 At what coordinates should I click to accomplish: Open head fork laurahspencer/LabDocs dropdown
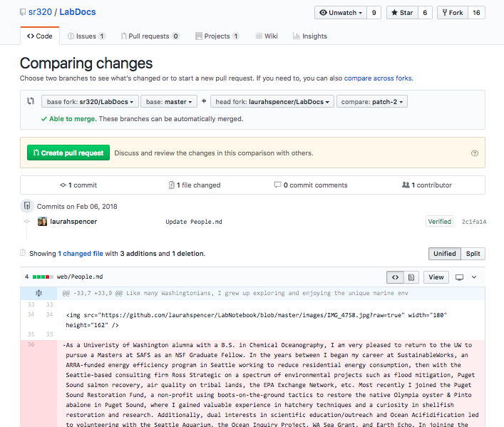click(x=272, y=101)
